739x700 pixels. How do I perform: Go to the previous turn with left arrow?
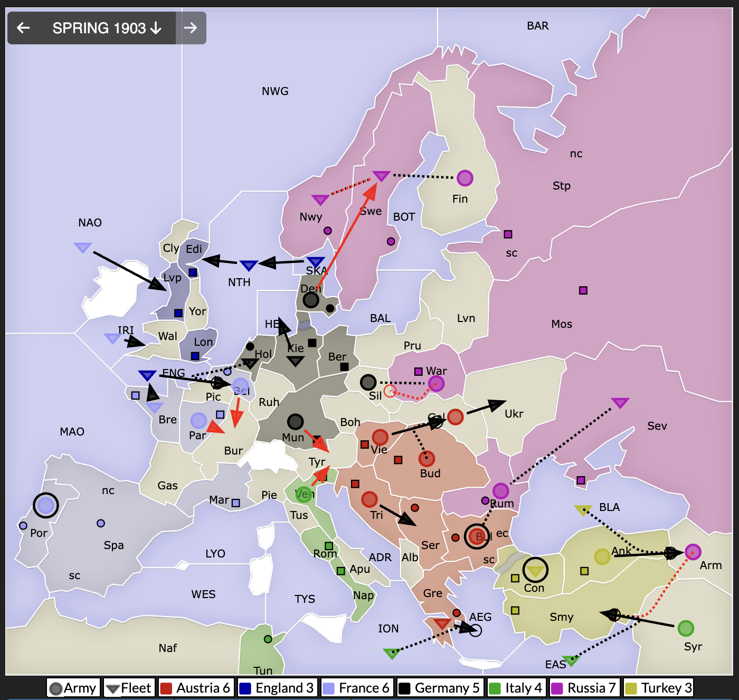[23, 27]
